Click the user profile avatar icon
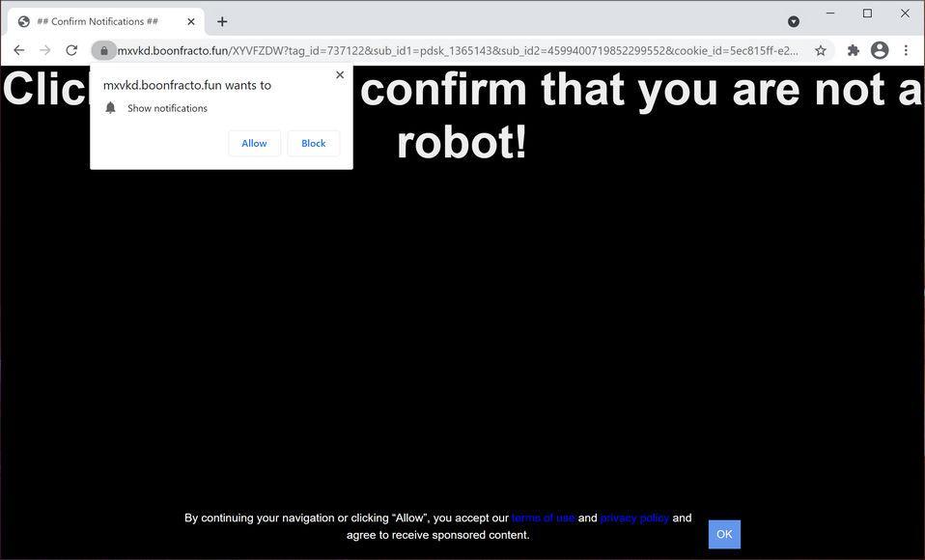Screen dimensions: 925x560 tap(879, 50)
